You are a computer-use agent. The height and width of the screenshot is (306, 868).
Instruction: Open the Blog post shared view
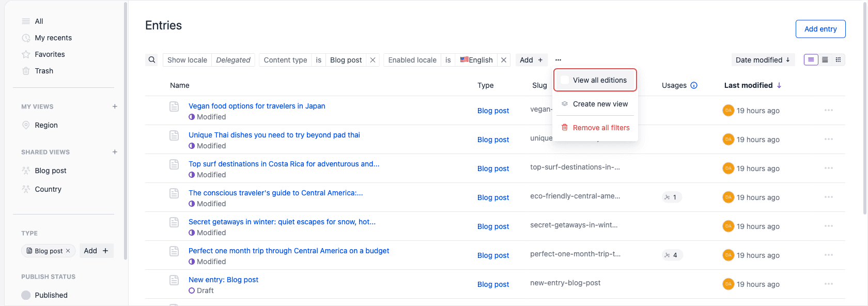coord(51,171)
